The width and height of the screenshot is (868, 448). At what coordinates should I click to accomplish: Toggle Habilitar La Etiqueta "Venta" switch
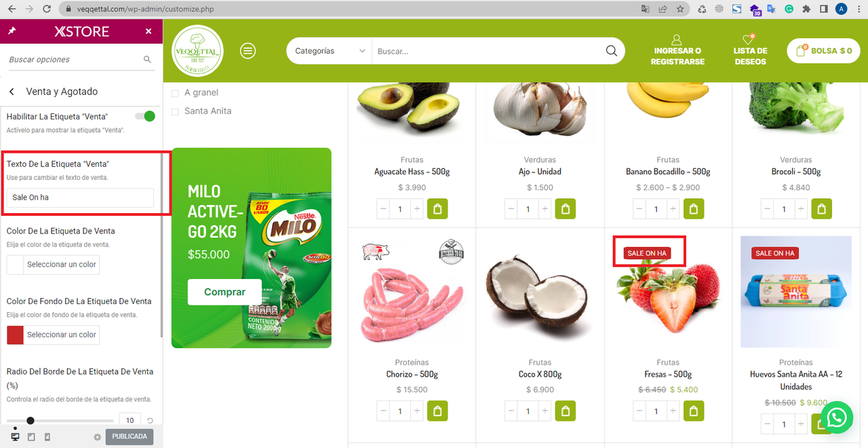(x=145, y=116)
